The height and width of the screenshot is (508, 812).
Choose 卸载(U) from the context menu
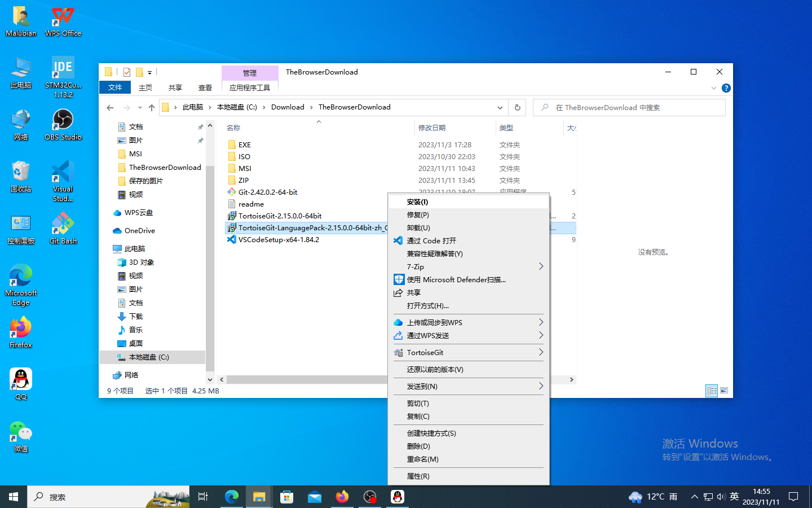pos(469,228)
